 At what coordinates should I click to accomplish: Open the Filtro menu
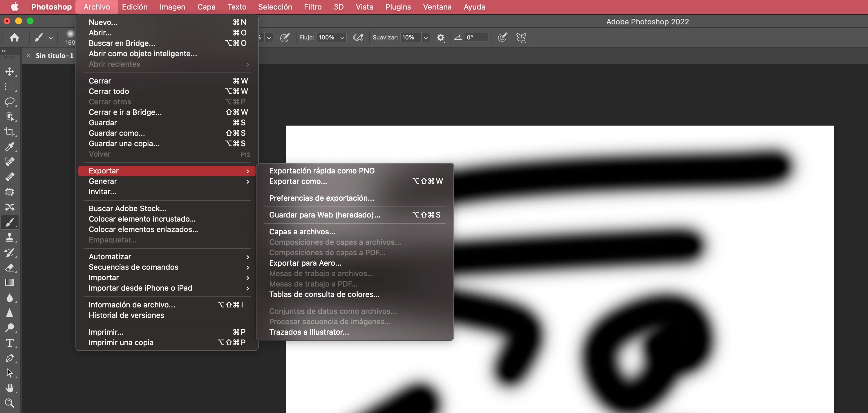(x=312, y=7)
